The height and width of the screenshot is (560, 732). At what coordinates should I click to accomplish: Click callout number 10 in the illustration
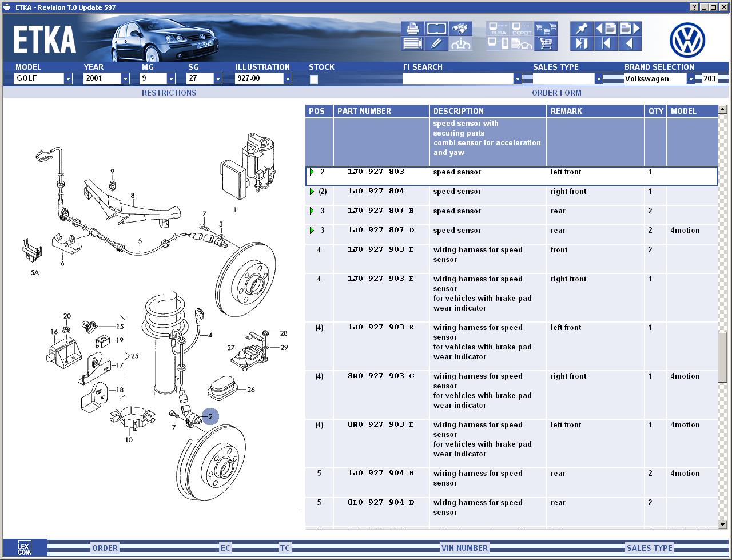129,439
